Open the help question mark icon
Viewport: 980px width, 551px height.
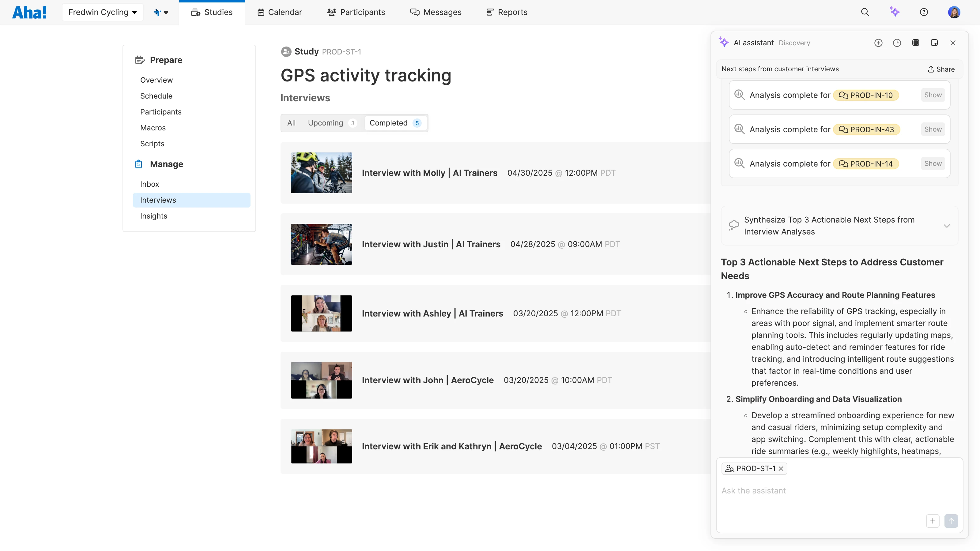(924, 12)
